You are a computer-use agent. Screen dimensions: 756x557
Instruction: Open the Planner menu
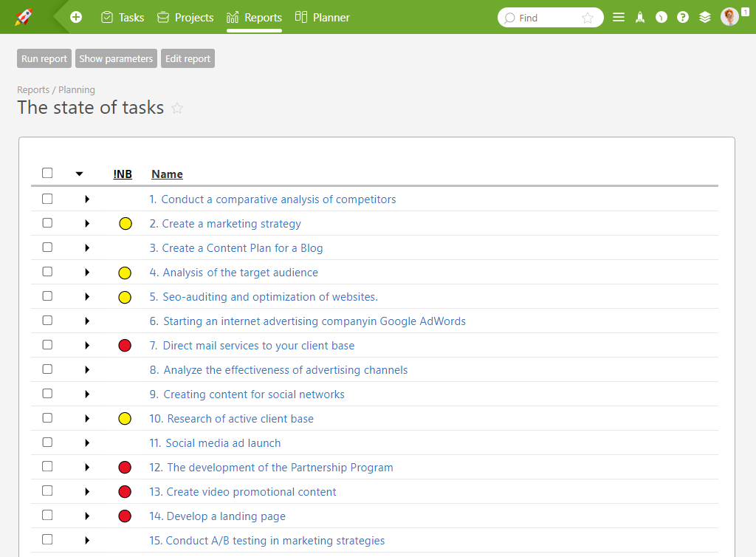(322, 18)
